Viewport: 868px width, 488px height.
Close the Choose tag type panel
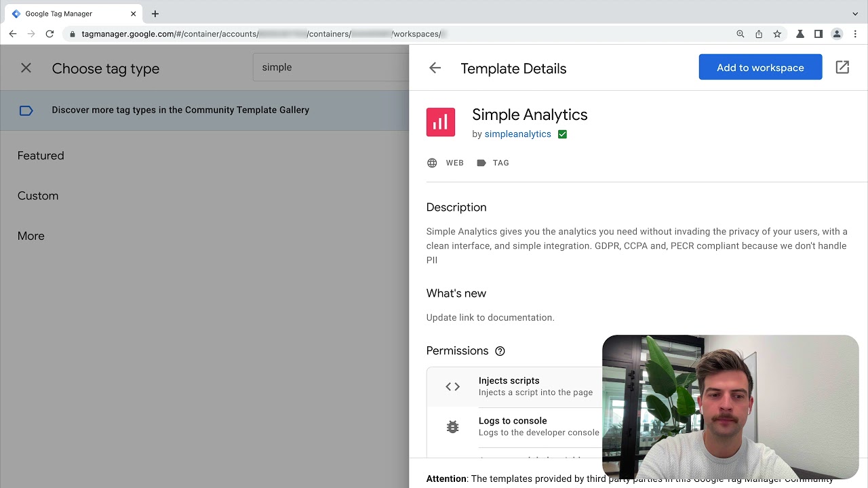26,68
